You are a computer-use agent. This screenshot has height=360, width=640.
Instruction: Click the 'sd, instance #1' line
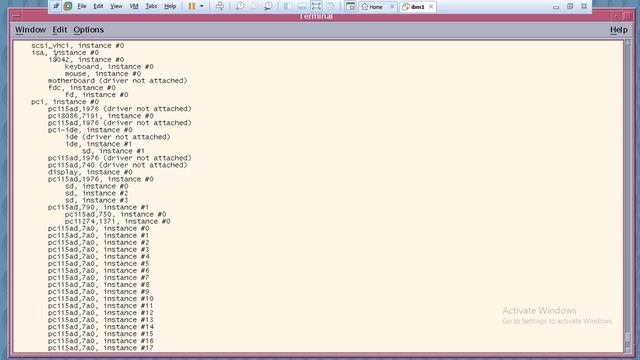113,151
